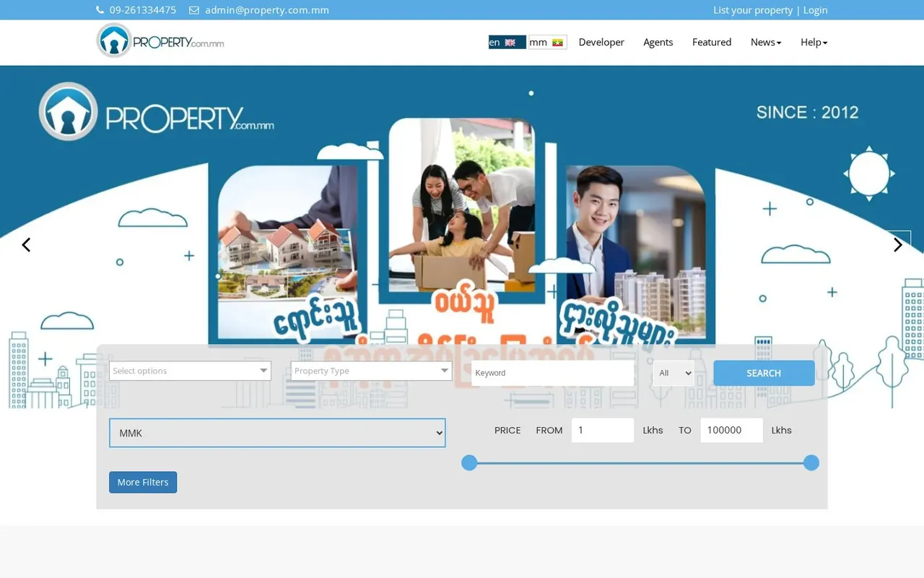Image resolution: width=924 pixels, height=578 pixels.
Task: Click the More Filters button
Action: coord(143,482)
